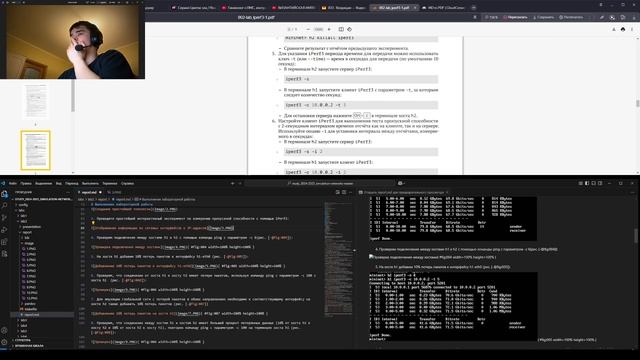Screen dimensions: 640x360
Task: Expand the config folder in Explorer
Action: [23, 205]
